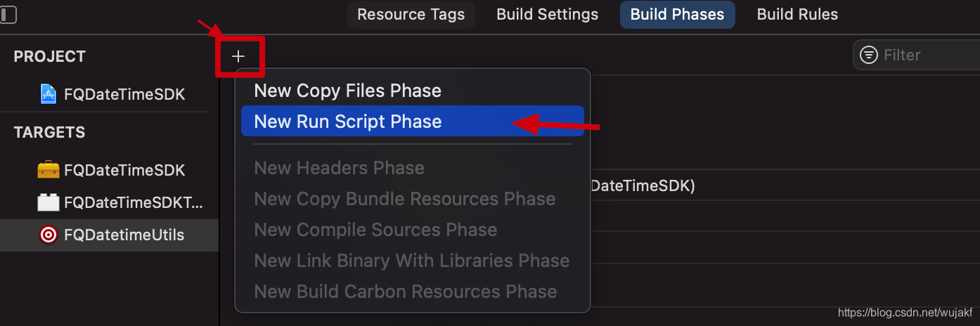Open the Build Rules tab

(797, 14)
